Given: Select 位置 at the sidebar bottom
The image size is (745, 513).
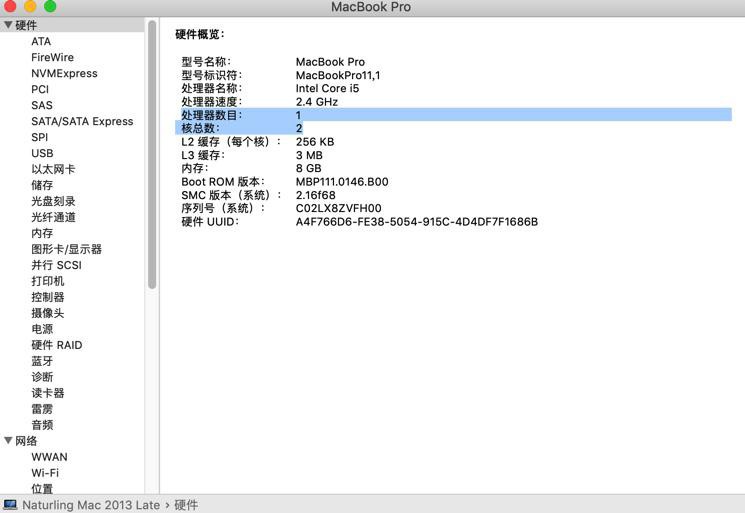Looking at the screenshot, I should (x=42, y=488).
